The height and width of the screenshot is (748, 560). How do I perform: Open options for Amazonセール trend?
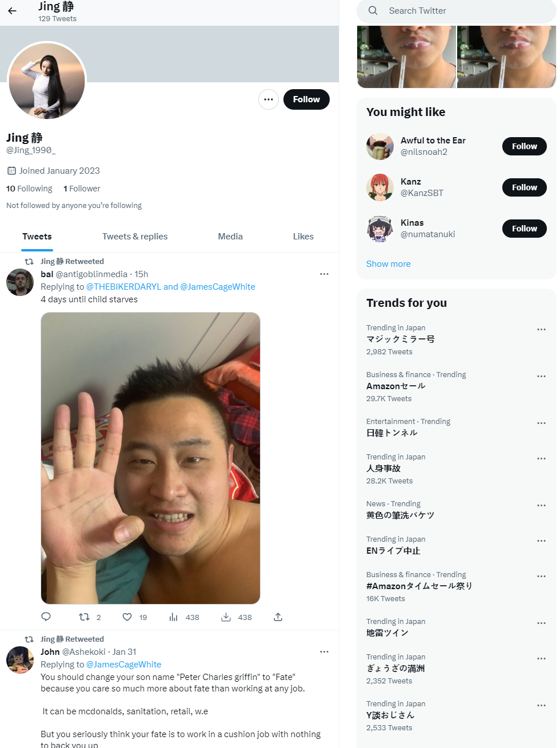tap(541, 377)
